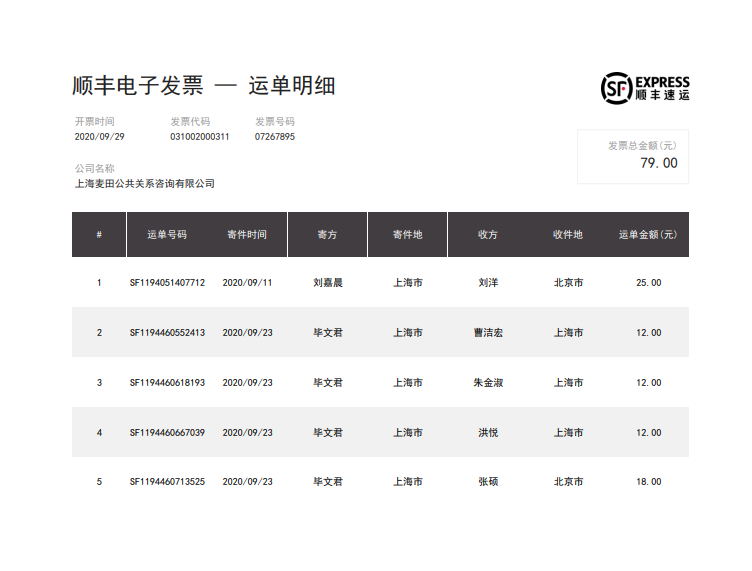Select recipient 曹洁宏 in row 2

pyautogui.click(x=488, y=333)
